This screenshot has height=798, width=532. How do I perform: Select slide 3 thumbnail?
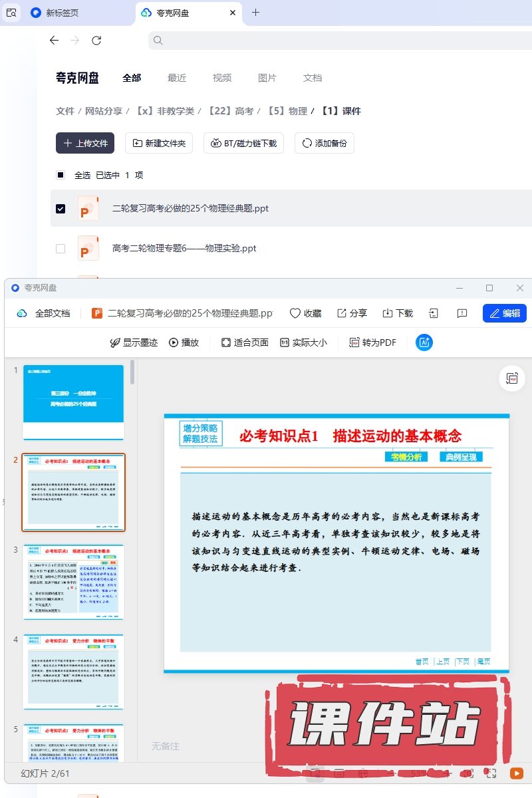tap(74, 582)
